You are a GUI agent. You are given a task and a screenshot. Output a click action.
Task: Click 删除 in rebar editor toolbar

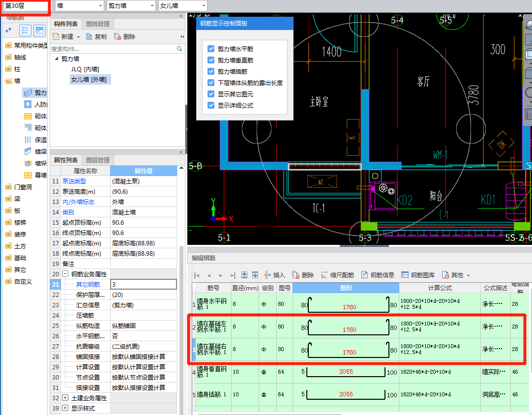303,275
